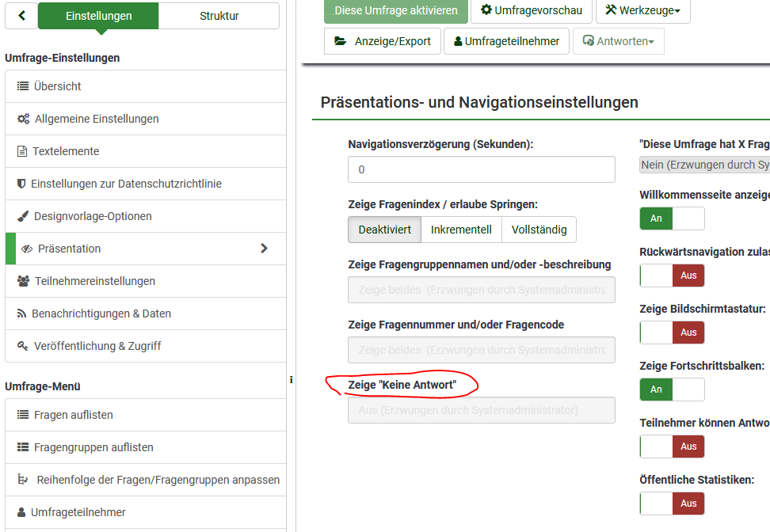Open the Werkzeuge dropdown menu
The width and height of the screenshot is (770, 532).
pos(642,10)
